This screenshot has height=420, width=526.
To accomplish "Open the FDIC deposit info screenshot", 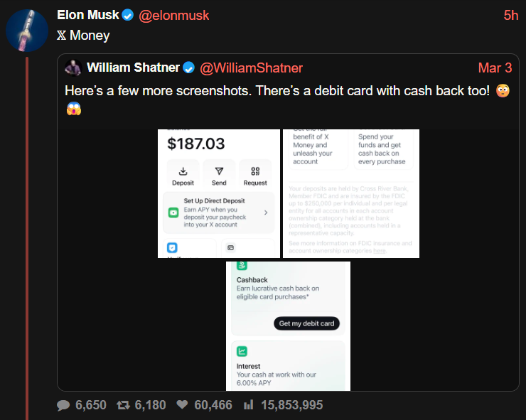I will coord(350,193).
